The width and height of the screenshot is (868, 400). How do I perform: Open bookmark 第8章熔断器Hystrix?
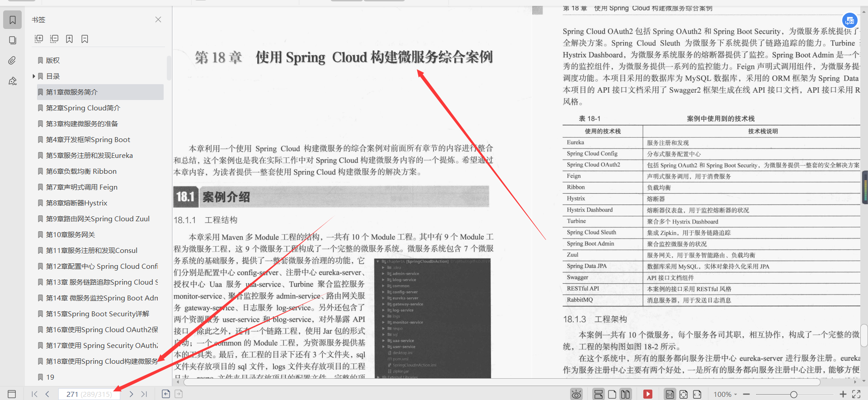tap(76, 203)
